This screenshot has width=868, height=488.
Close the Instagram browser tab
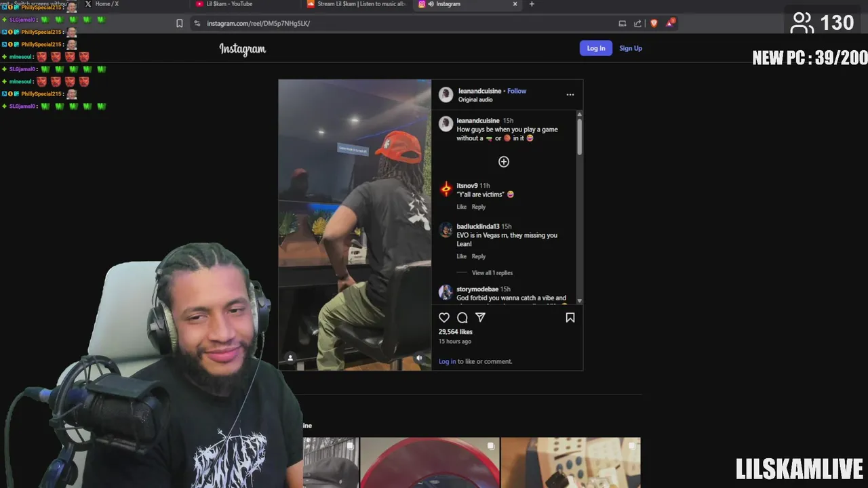[x=515, y=4]
